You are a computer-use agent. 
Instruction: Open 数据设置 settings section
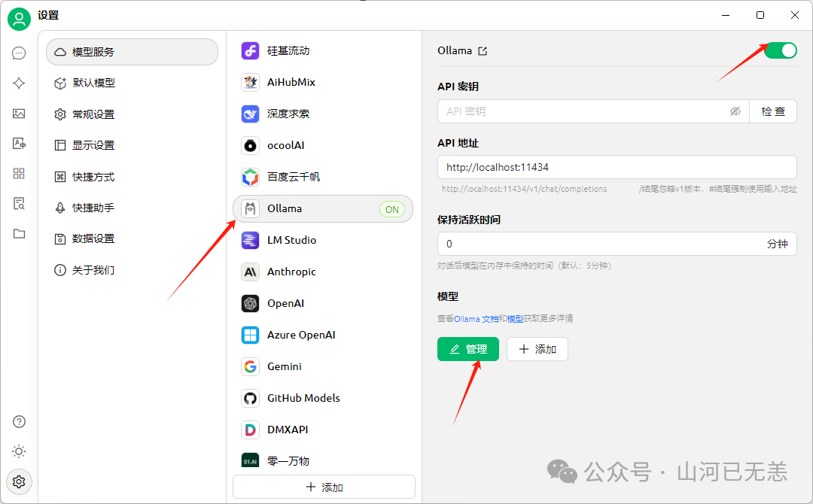click(x=132, y=238)
